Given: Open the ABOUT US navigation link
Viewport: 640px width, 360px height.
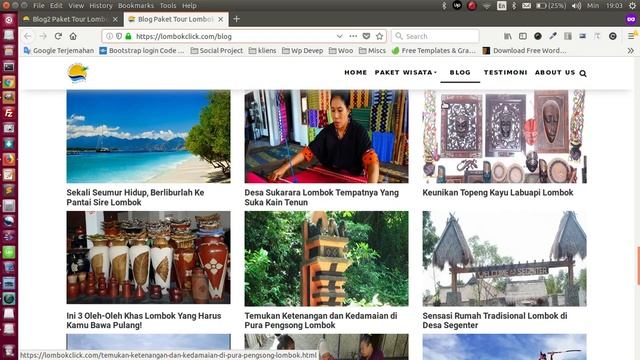Looking at the screenshot, I should click(555, 72).
